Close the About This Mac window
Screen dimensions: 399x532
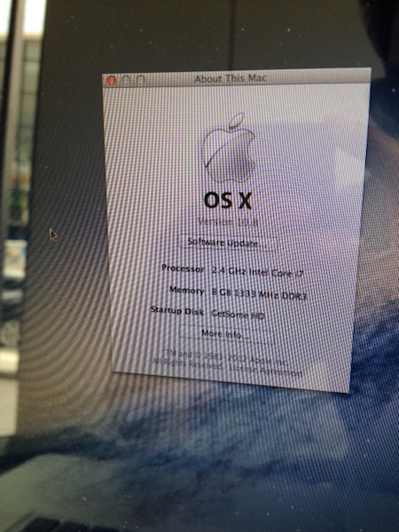click(112, 81)
